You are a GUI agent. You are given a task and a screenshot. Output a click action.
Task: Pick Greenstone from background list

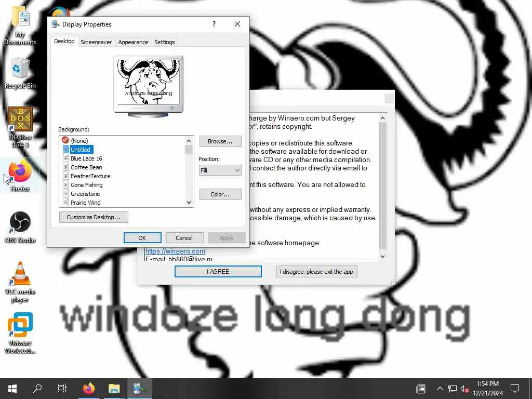pyautogui.click(x=85, y=194)
